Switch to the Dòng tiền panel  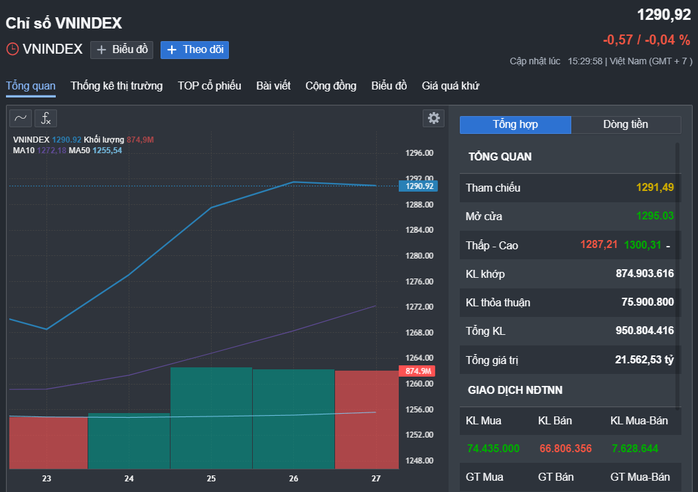pyautogui.click(x=625, y=125)
